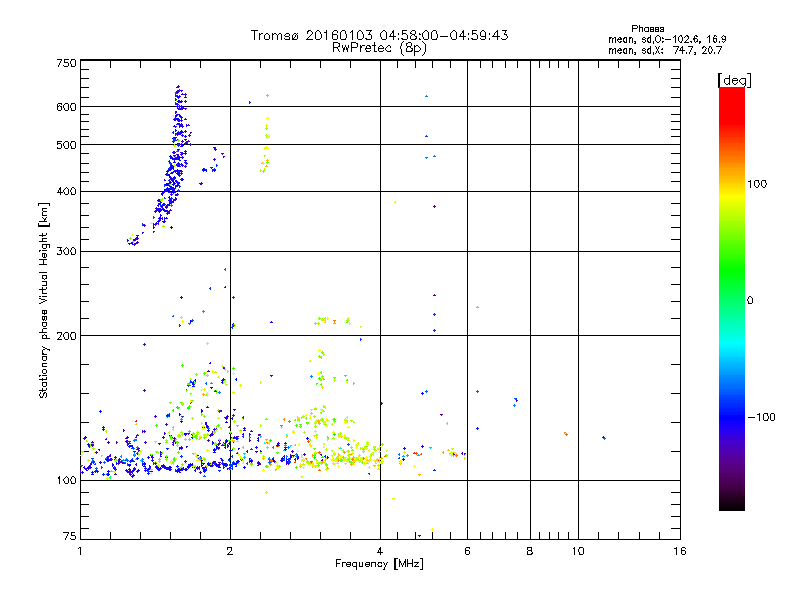Click the y-axis tick label '750'
The image size is (800, 600).
pyautogui.click(x=66, y=63)
